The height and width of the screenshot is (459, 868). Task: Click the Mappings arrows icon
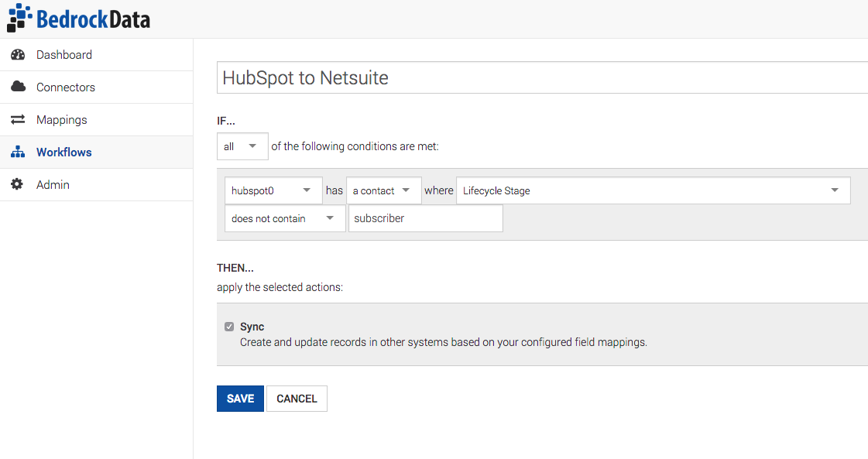[x=18, y=120]
